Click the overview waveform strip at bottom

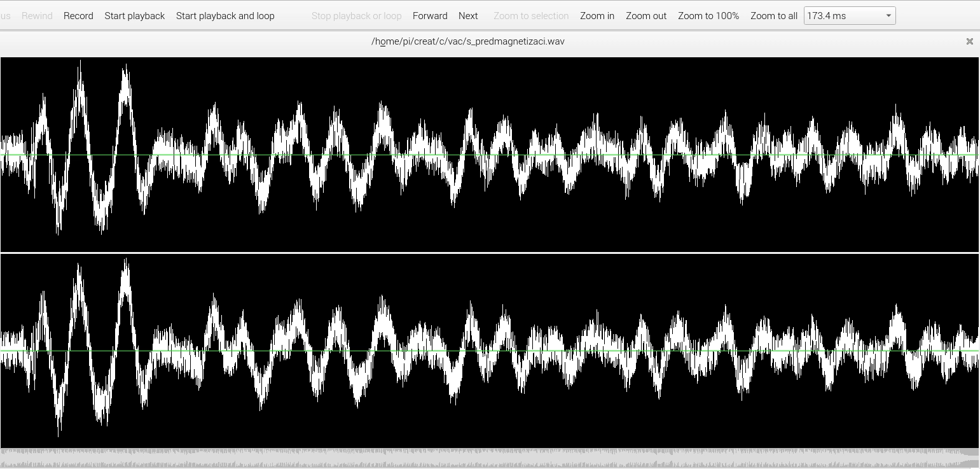(490, 459)
